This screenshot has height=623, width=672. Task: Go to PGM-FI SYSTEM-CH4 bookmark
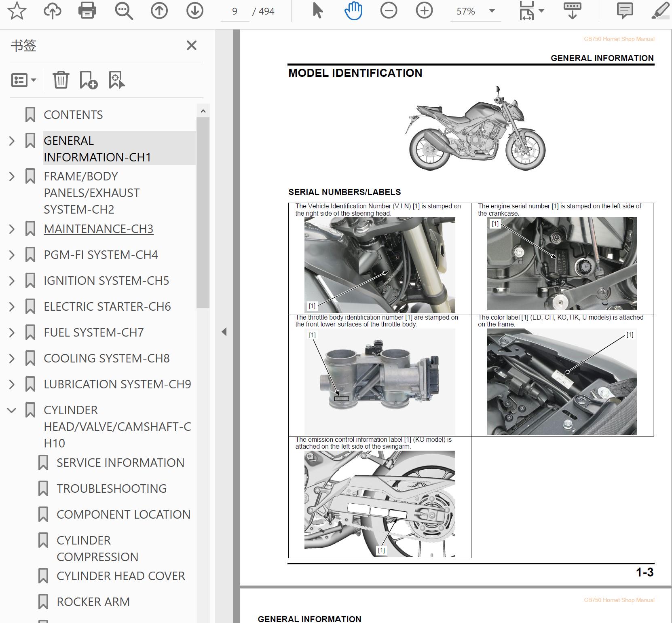101,255
